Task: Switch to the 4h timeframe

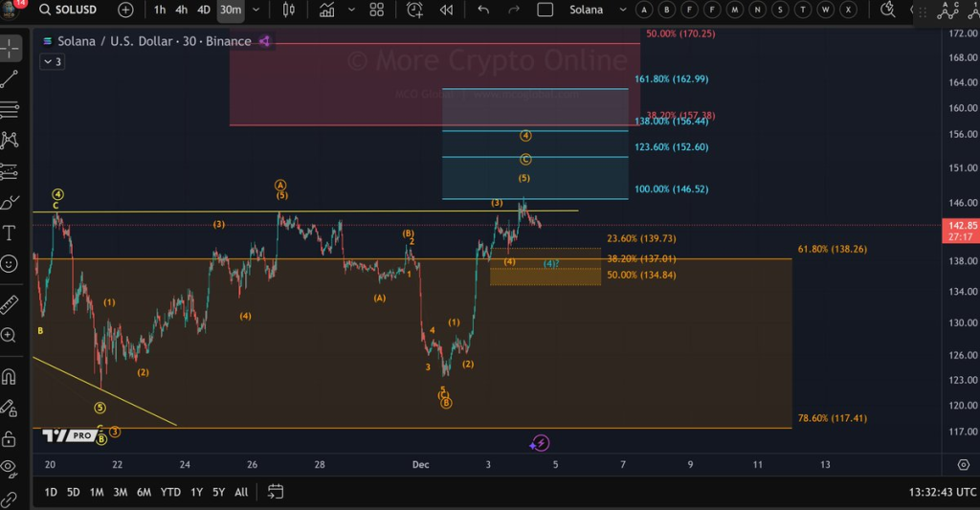Action: click(x=181, y=10)
